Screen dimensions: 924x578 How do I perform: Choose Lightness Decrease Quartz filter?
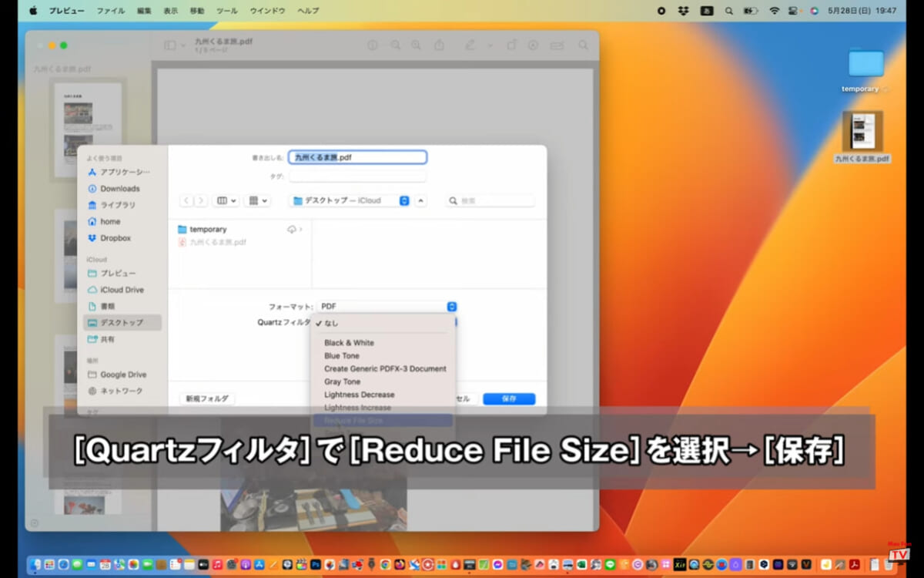pyautogui.click(x=383, y=395)
